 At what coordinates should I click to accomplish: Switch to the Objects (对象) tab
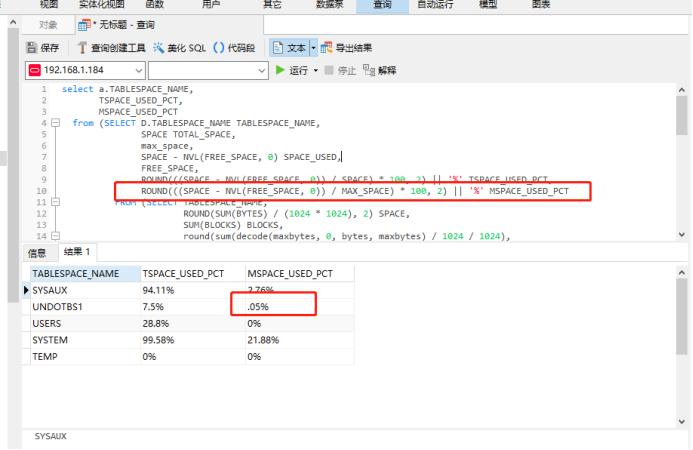pyautogui.click(x=48, y=25)
